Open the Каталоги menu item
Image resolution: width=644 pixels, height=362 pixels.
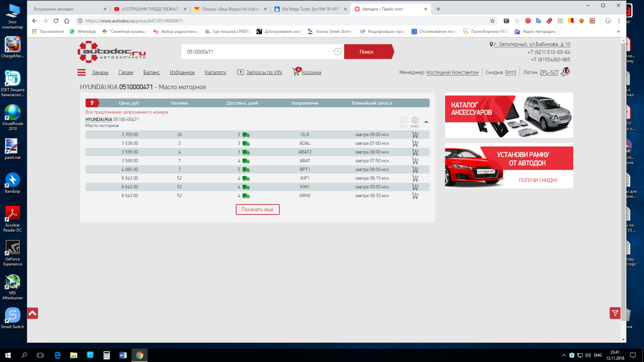click(x=215, y=72)
